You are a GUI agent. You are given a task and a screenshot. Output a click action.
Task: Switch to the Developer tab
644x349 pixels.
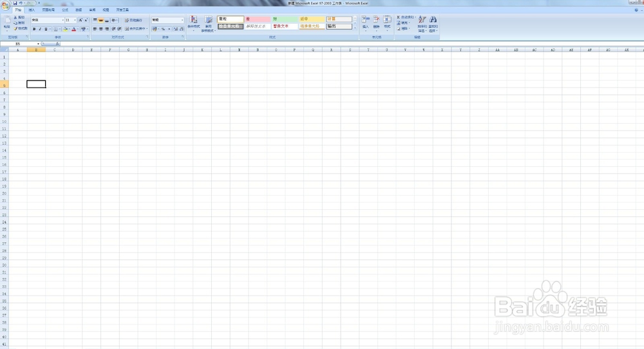[122, 10]
